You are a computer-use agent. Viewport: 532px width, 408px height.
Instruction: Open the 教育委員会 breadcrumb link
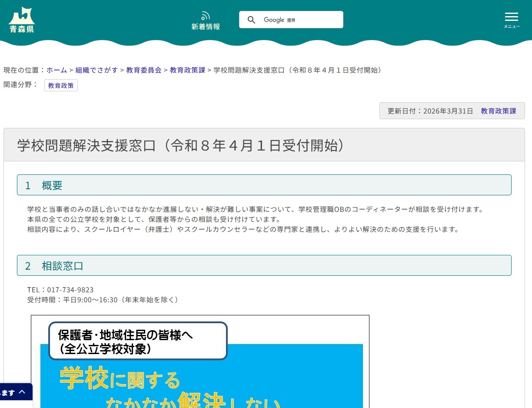click(x=144, y=70)
